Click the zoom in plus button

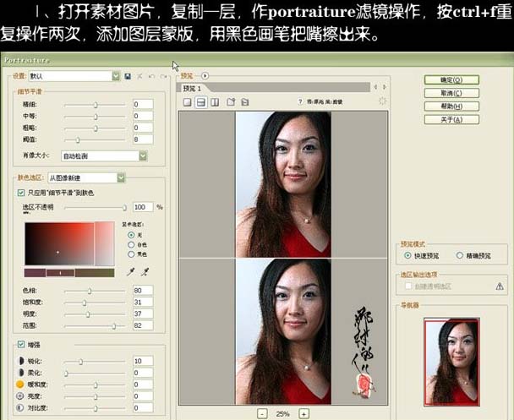click(303, 413)
